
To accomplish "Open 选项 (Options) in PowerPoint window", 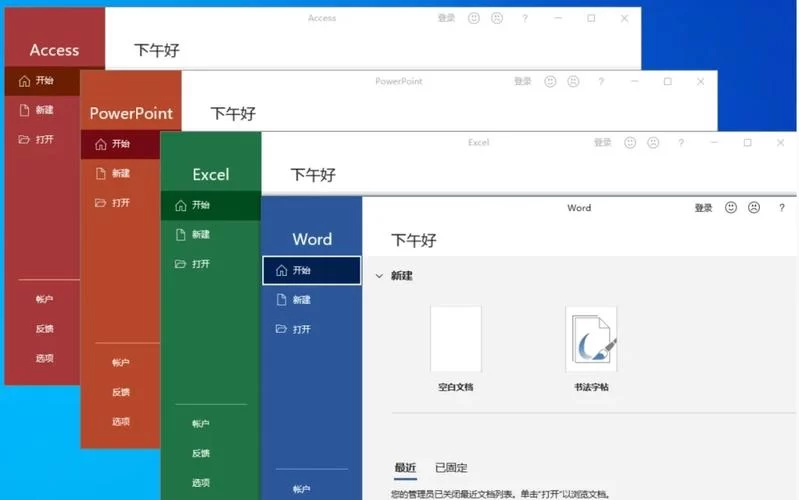I will tap(121, 422).
